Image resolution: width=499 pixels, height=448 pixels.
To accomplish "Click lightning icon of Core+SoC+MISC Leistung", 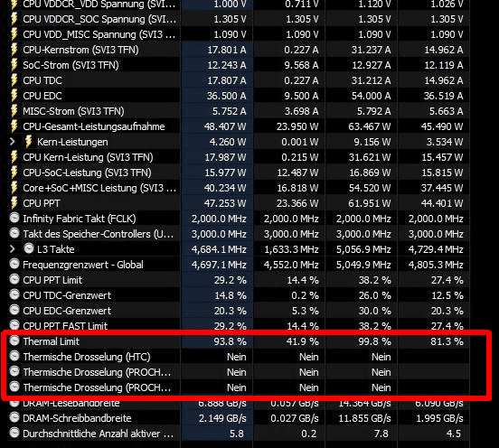I will [14, 188].
